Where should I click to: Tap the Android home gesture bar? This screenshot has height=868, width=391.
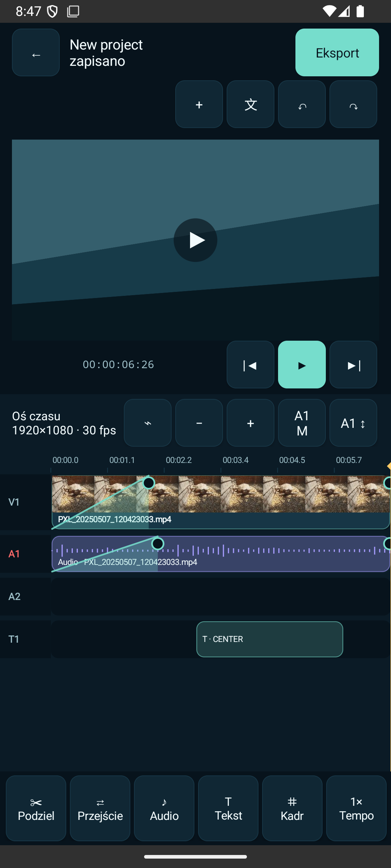click(195, 857)
